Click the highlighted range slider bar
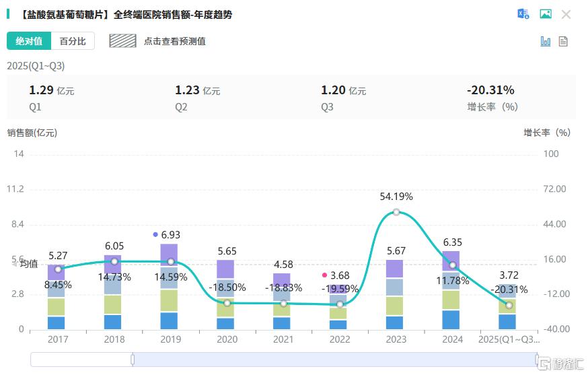Screen dimensions: 588x375 (x=335, y=360)
